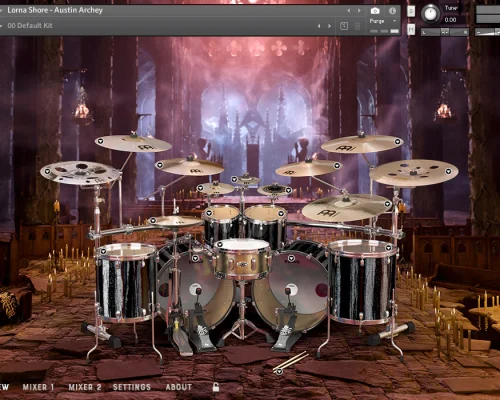Open the snapshot camera view

375,11
